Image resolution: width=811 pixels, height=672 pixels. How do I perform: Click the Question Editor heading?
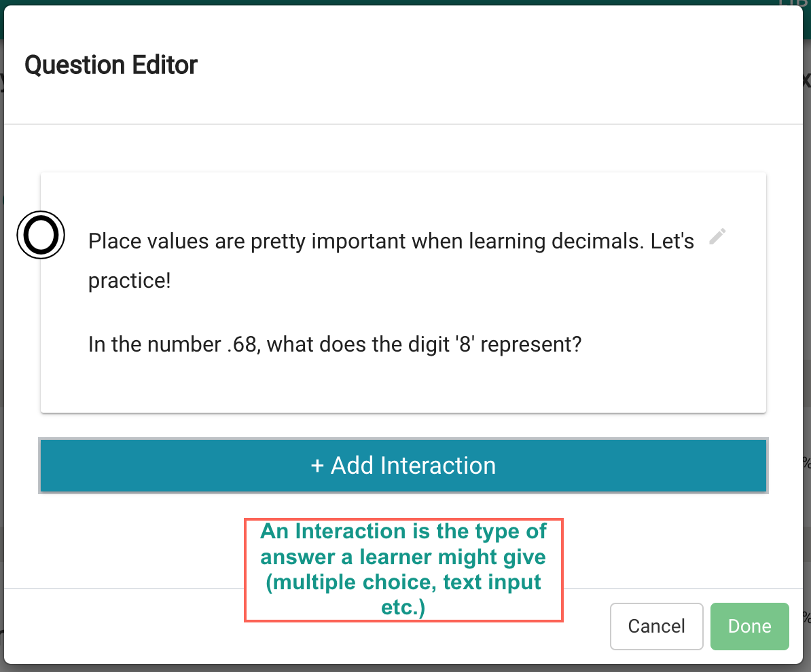coord(111,65)
